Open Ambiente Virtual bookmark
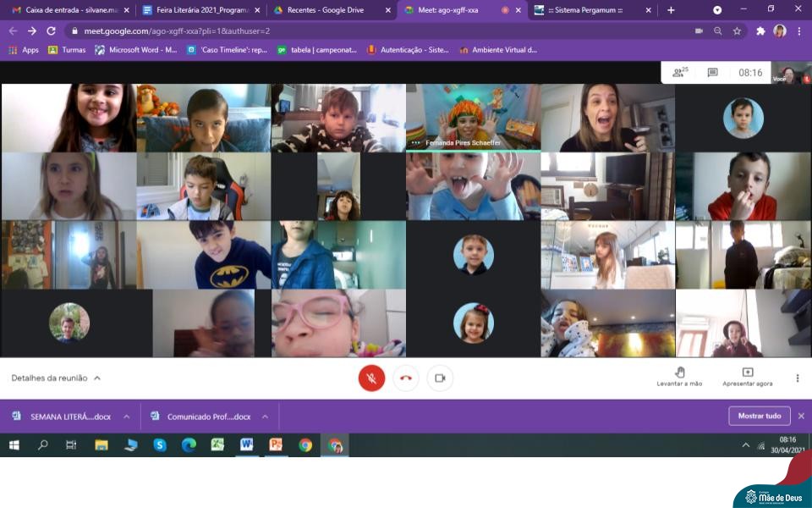The width and height of the screenshot is (812, 508). click(x=497, y=50)
